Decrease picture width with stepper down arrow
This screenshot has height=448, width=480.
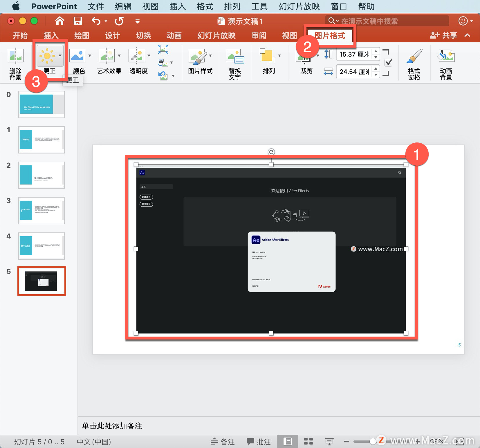coord(376,75)
